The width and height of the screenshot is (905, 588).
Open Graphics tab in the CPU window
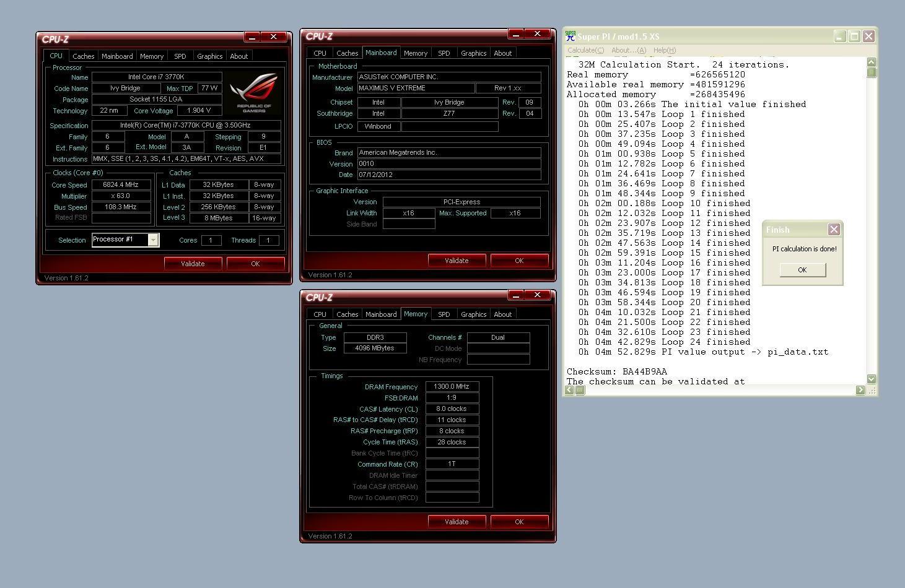click(x=209, y=56)
